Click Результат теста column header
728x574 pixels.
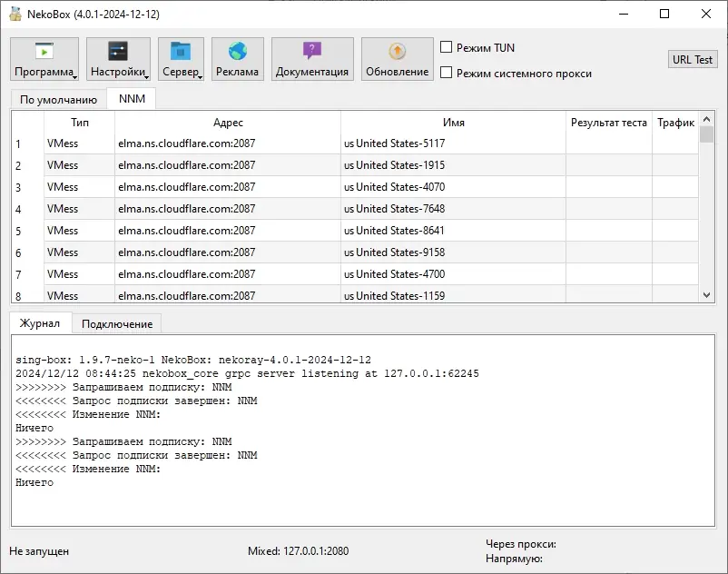(x=609, y=123)
